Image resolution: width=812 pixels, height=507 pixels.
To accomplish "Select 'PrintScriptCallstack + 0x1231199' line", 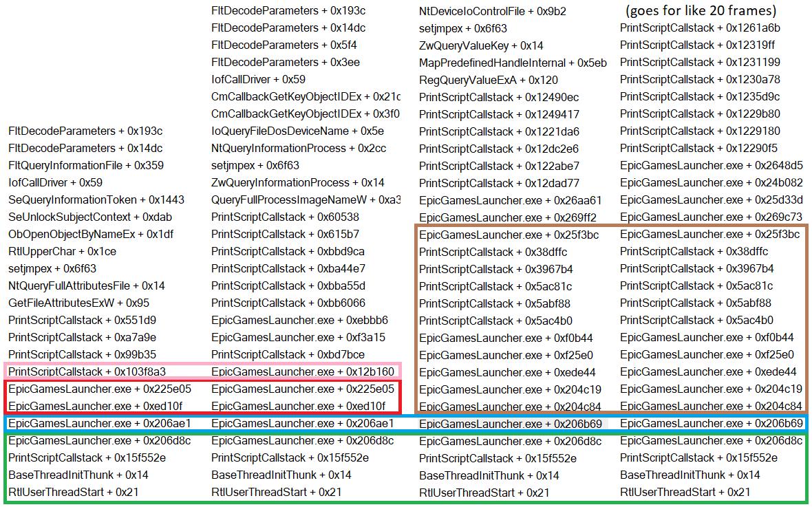I will (700, 62).
